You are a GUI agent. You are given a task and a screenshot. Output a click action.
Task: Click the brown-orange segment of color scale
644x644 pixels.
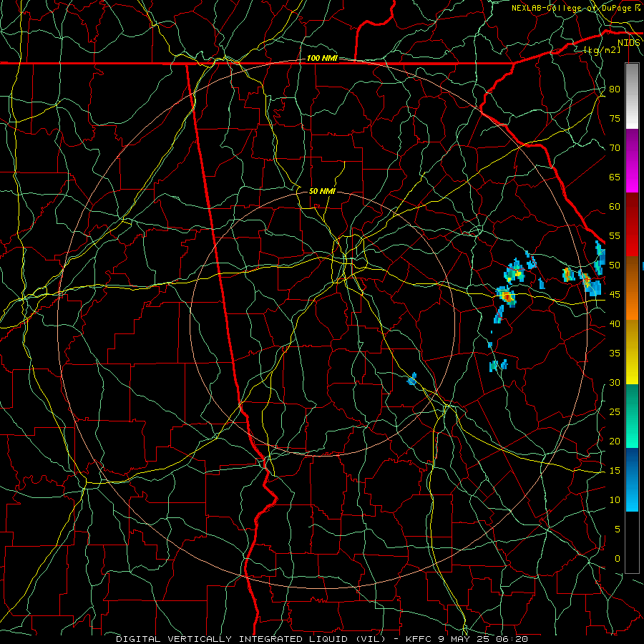[x=632, y=288]
